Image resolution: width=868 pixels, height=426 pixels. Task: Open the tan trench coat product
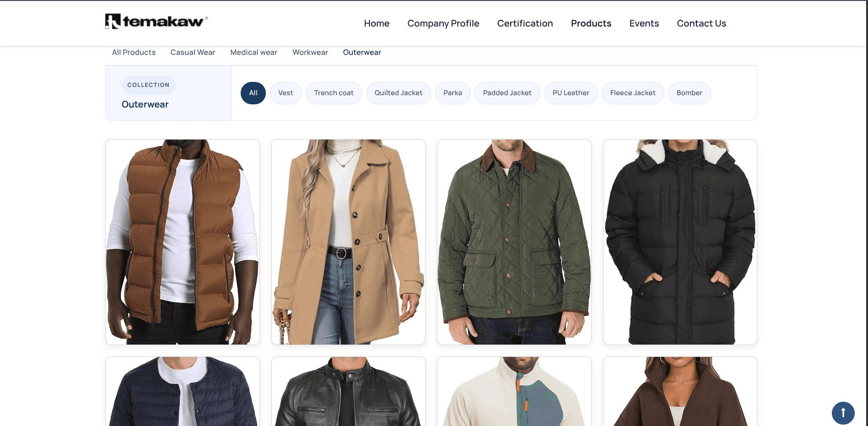[x=348, y=242]
